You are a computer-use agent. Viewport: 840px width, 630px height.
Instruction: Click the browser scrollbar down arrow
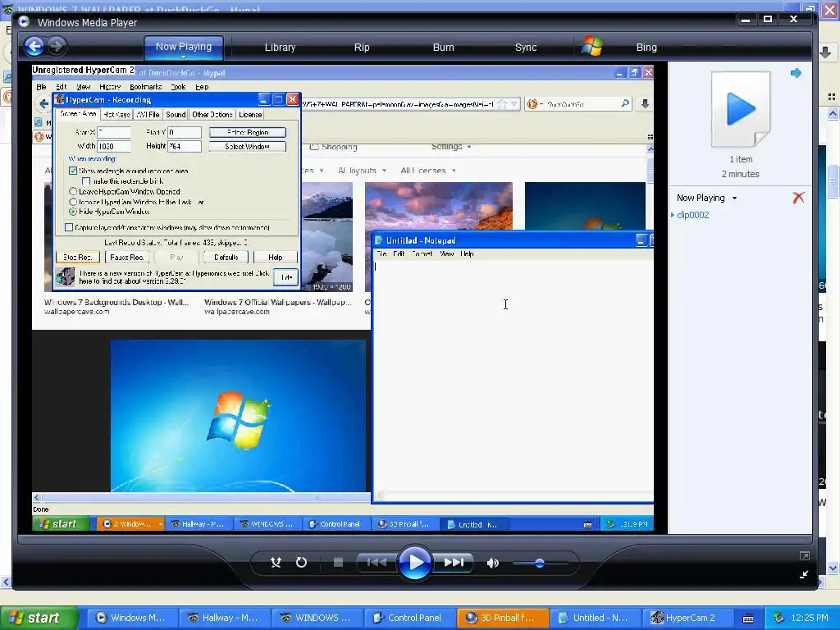pyautogui.click(x=833, y=568)
